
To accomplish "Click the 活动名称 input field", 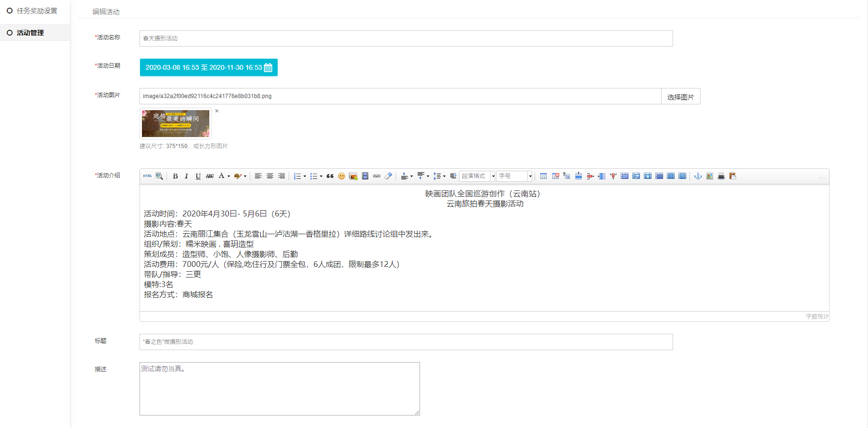I will 406,38.
